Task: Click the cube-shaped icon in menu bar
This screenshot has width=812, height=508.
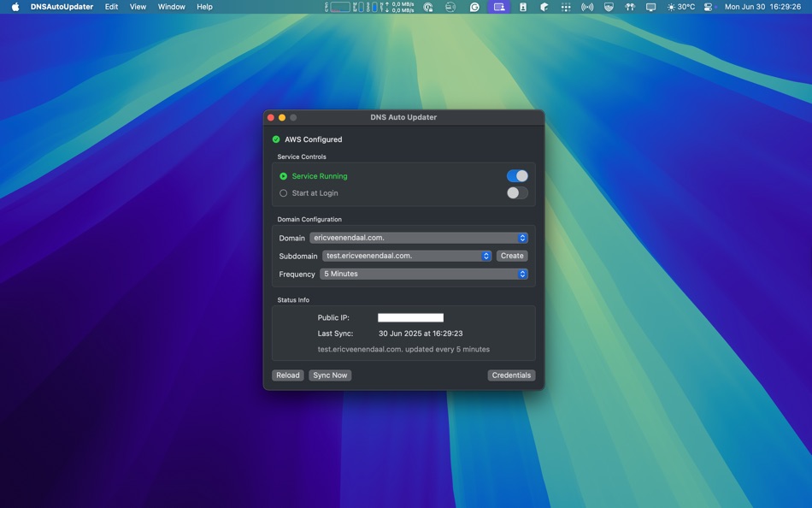Action: (544, 7)
